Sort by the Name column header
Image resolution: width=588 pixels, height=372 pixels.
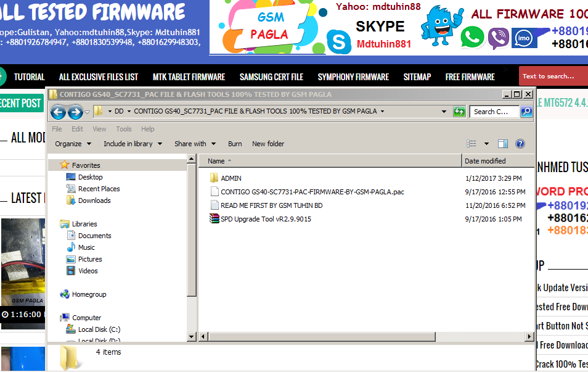point(330,160)
